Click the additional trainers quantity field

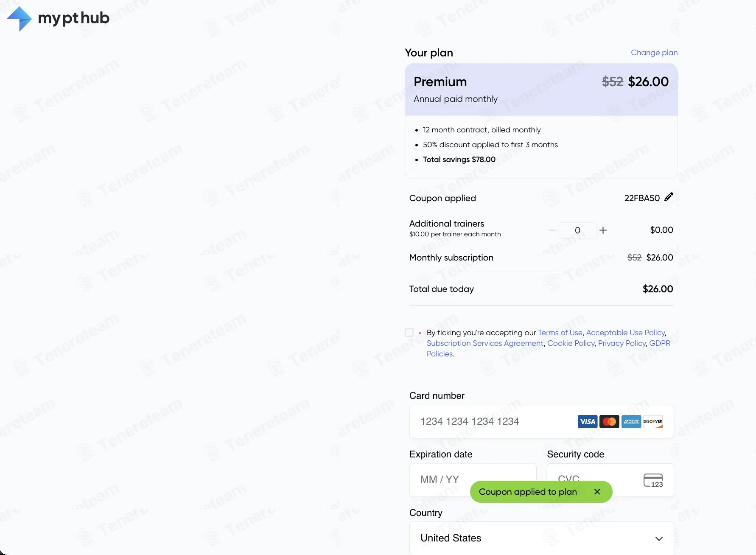577,230
